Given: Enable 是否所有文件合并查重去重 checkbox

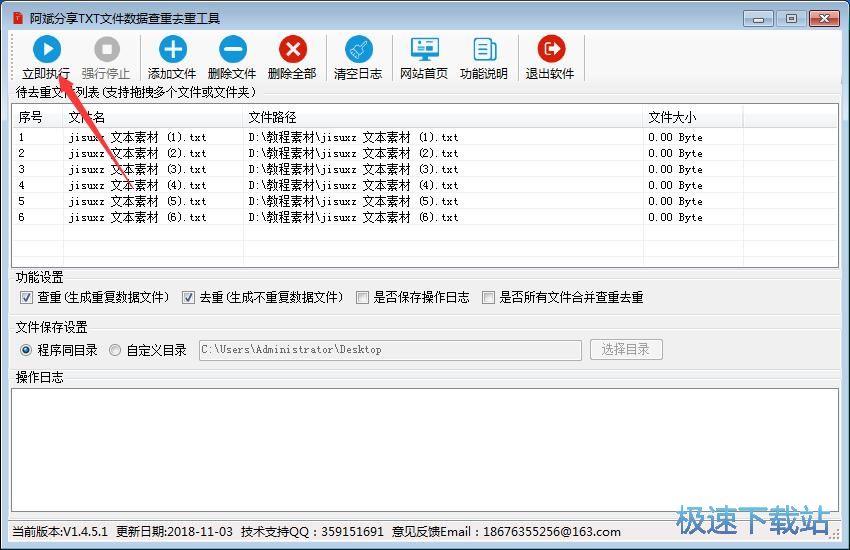Looking at the screenshot, I should point(488,297).
